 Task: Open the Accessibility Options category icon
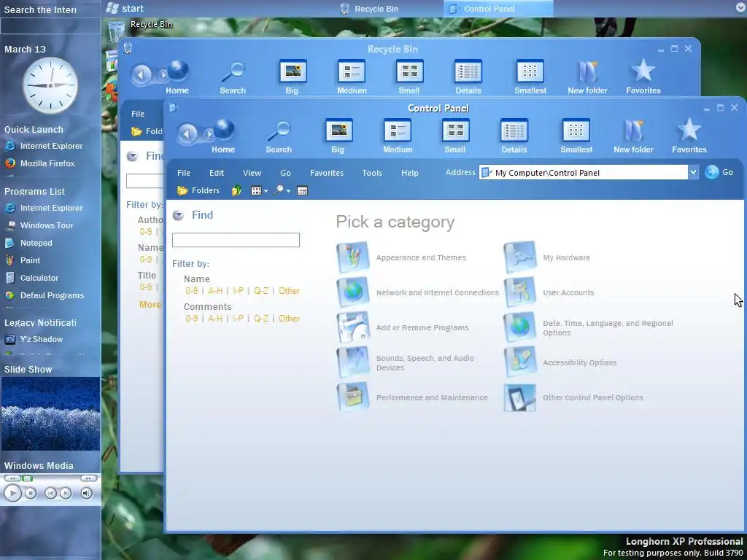(519, 362)
